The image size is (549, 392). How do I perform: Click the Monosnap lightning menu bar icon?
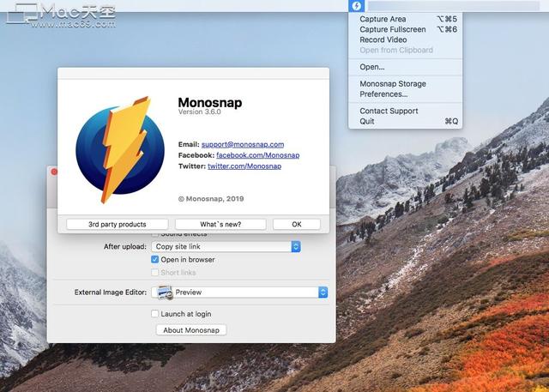357,6
